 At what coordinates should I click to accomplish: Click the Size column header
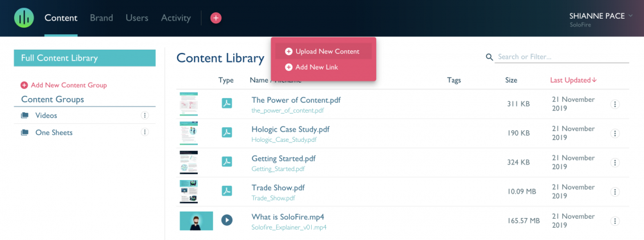[511, 80]
